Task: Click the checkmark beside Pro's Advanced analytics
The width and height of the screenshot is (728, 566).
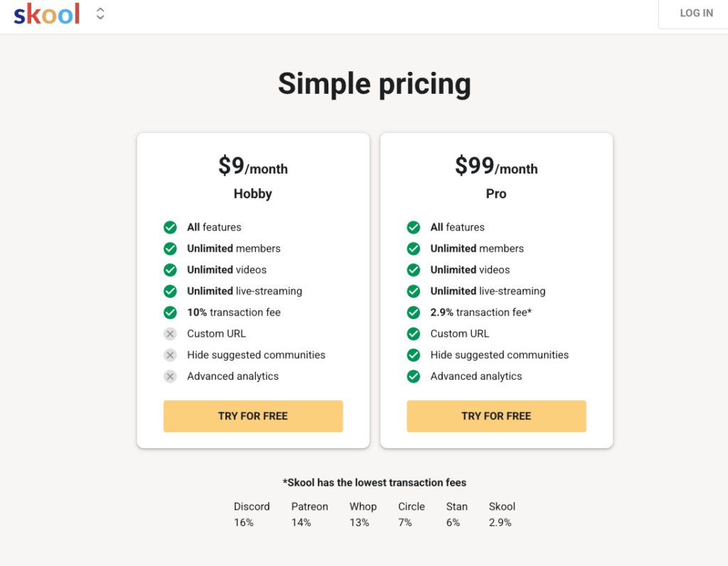Action: click(x=413, y=376)
